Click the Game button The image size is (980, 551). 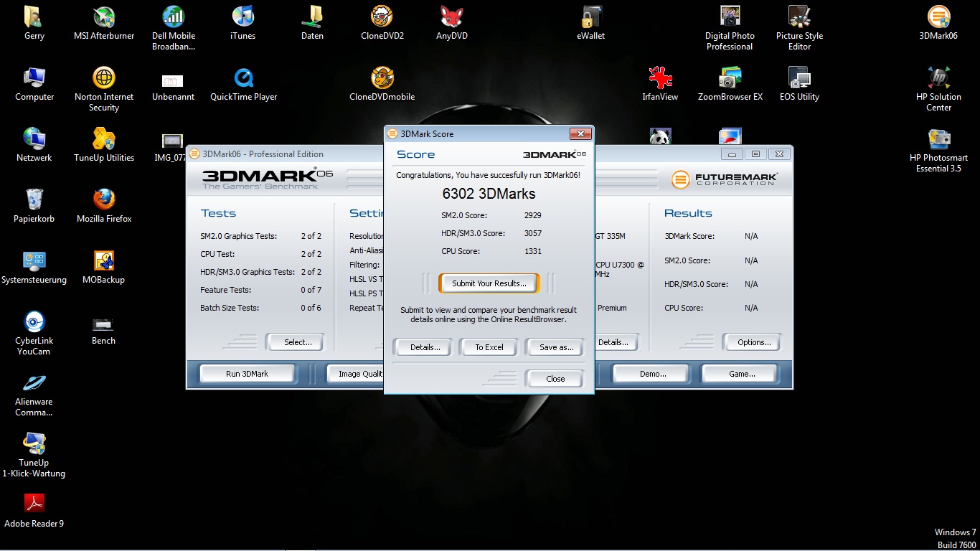741,374
